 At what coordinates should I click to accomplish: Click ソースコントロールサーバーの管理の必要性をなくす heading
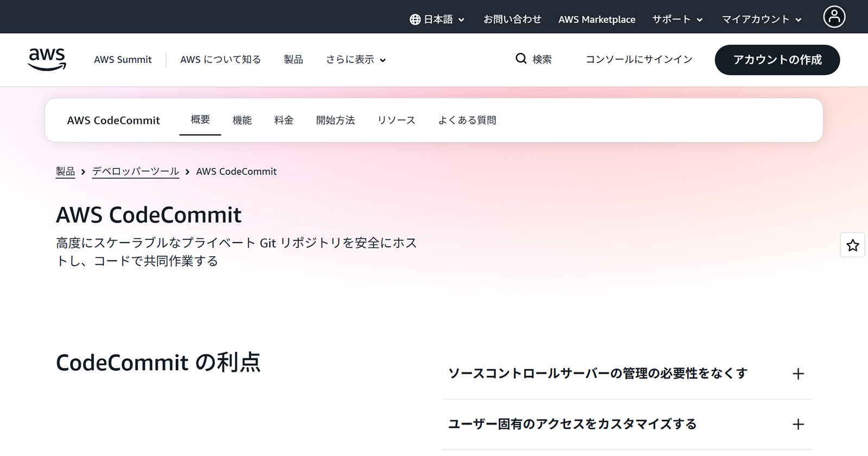pos(598,373)
